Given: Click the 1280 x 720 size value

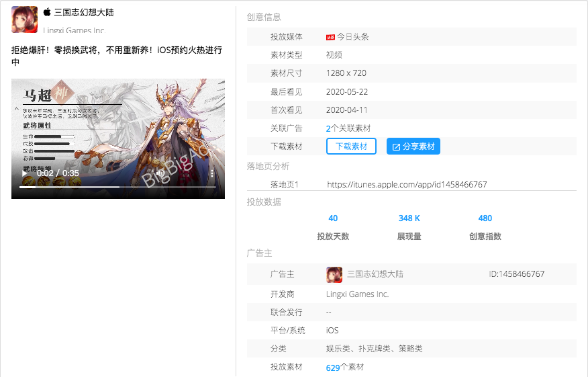Looking at the screenshot, I should (346, 73).
